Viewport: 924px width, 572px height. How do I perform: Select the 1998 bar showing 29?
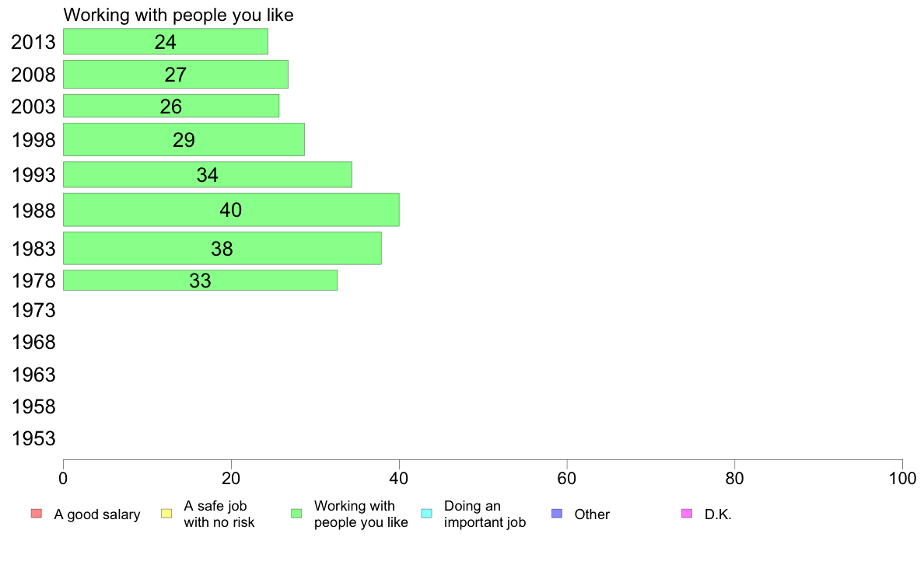[x=184, y=140]
